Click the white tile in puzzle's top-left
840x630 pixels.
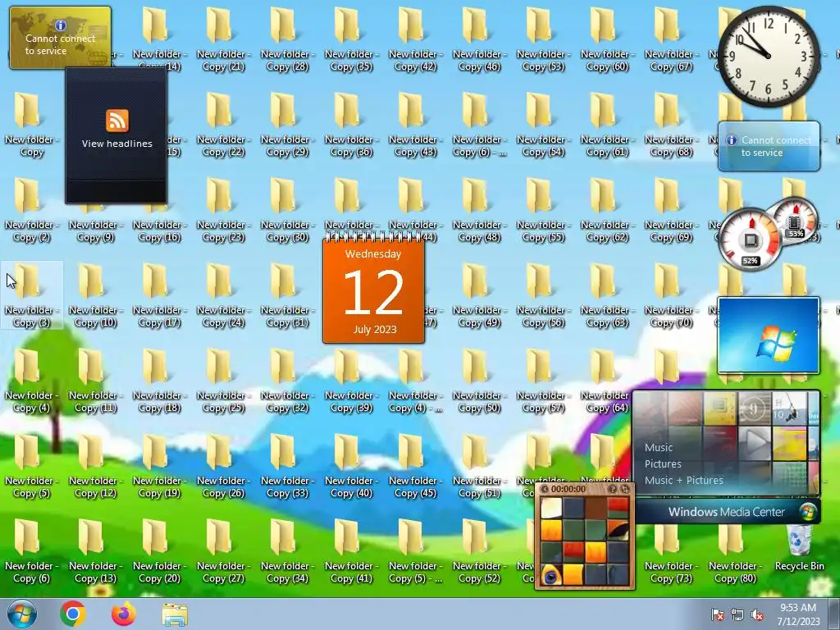click(x=551, y=508)
